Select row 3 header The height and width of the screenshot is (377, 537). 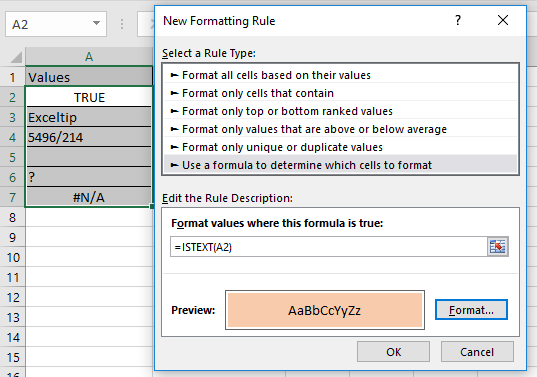(13, 117)
